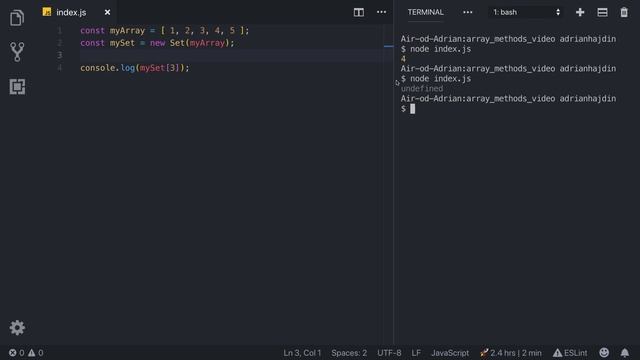The width and height of the screenshot is (640, 360).
Task: Click the line number 1 in the gutter
Action: coord(60,31)
